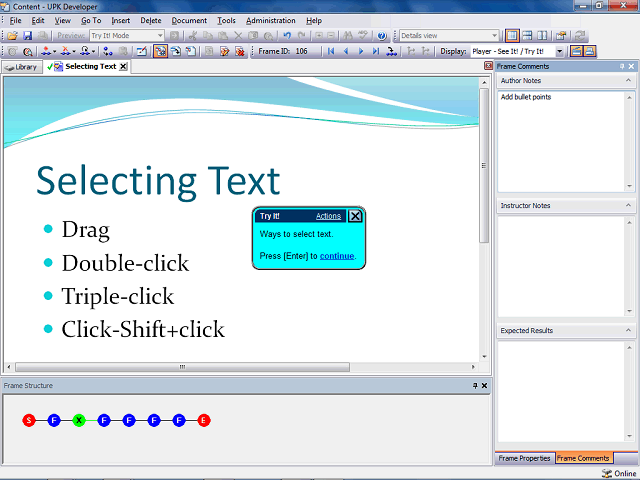Screen dimensions: 640x480
Task: Toggle the first highlighted button after Display
Action: click(576, 51)
